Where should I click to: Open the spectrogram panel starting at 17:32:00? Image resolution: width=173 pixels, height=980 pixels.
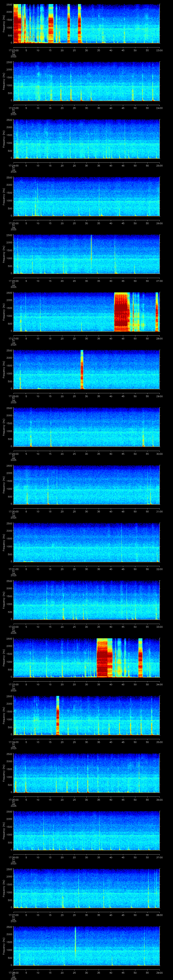point(86,600)
